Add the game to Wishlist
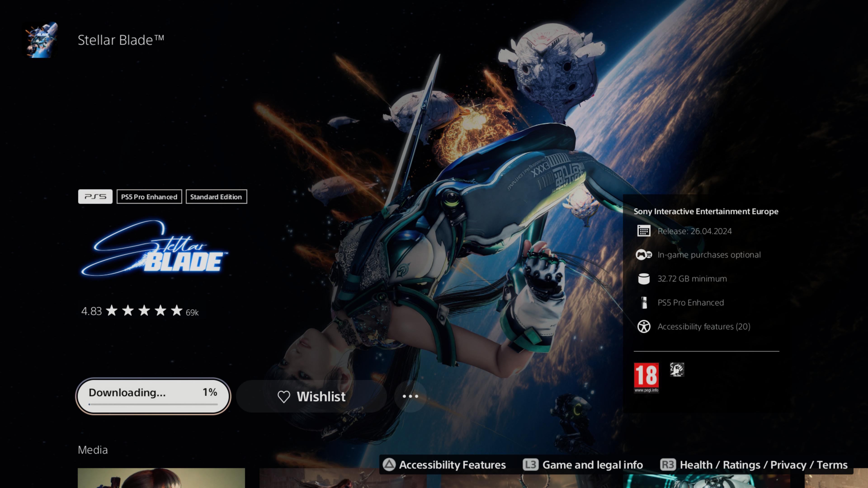Screen dimensions: 868x488 tap(311, 396)
